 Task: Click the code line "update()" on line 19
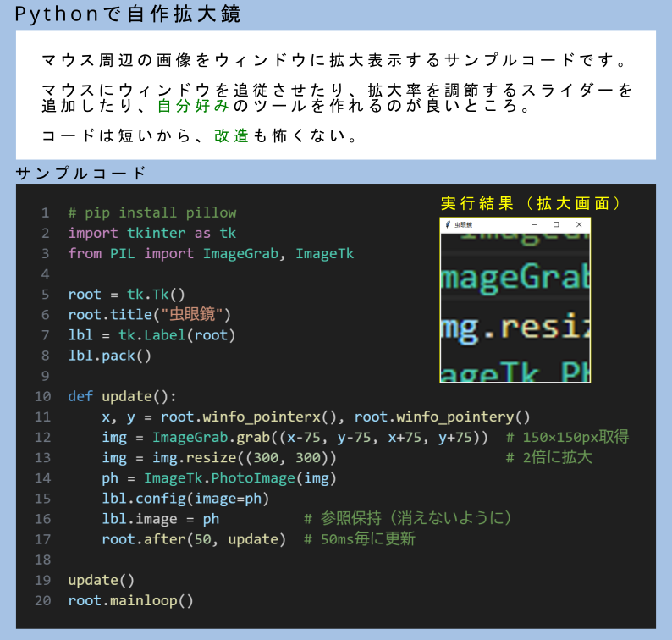pos(102,580)
